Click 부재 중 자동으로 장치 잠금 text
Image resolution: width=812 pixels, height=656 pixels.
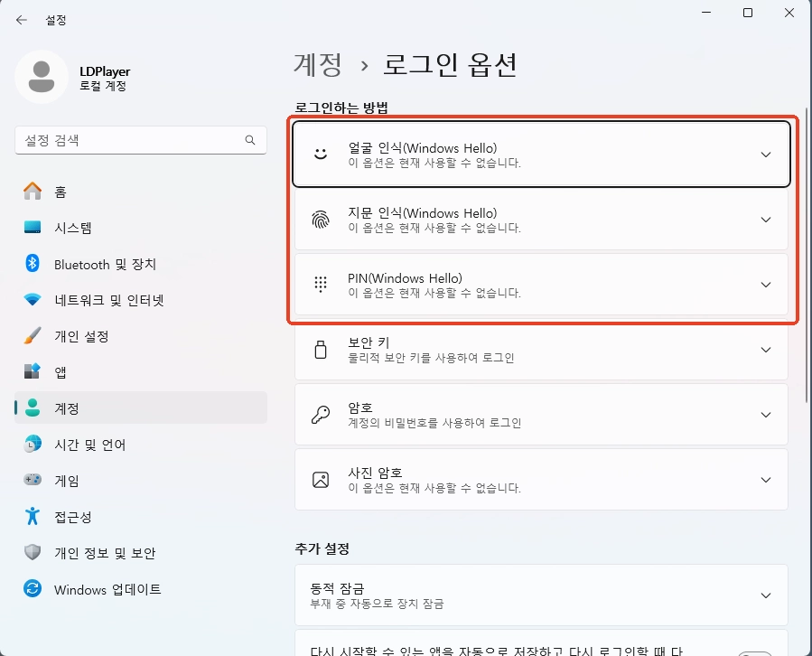377,604
